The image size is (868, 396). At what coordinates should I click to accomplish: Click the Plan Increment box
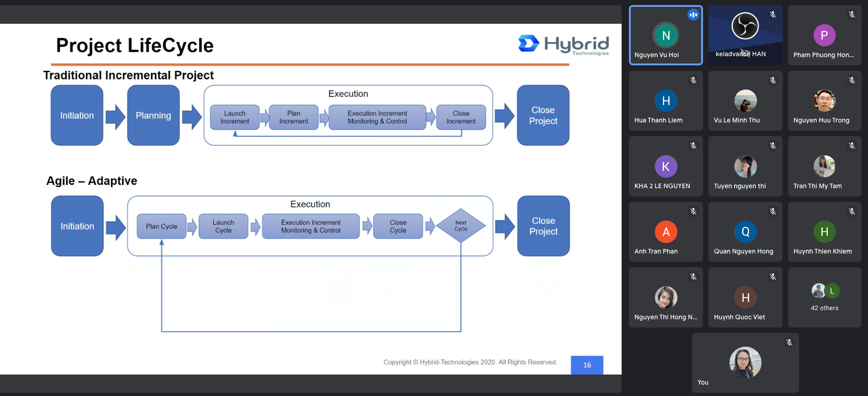pos(293,117)
